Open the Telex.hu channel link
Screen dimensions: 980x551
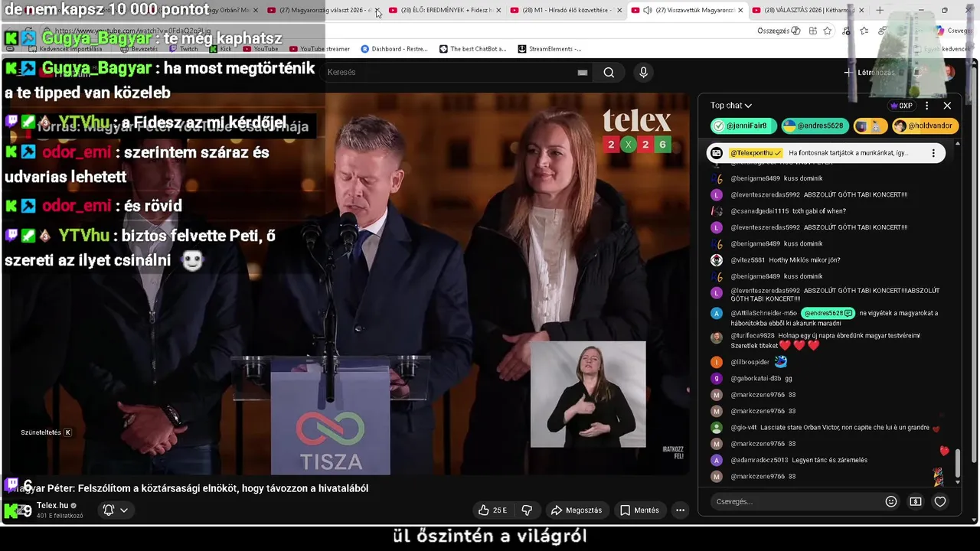point(53,506)
